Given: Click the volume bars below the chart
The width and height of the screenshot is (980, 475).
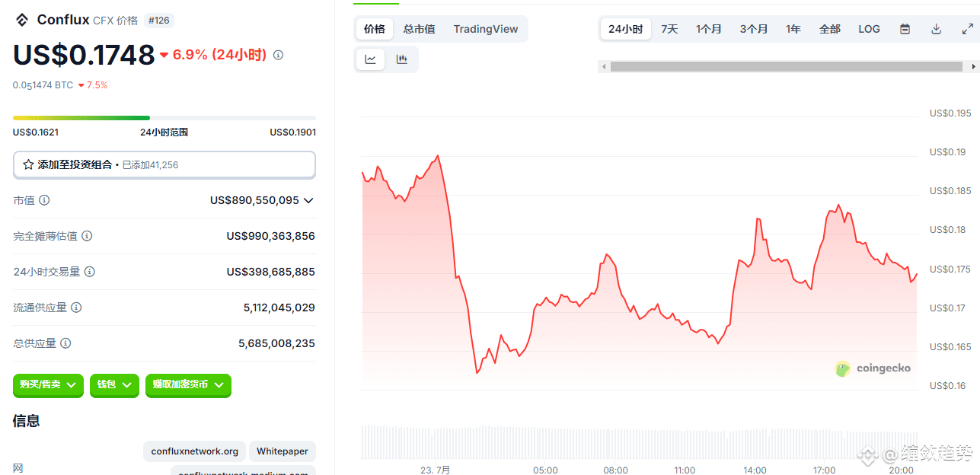Looking at the screenshot, I should 640,442.
